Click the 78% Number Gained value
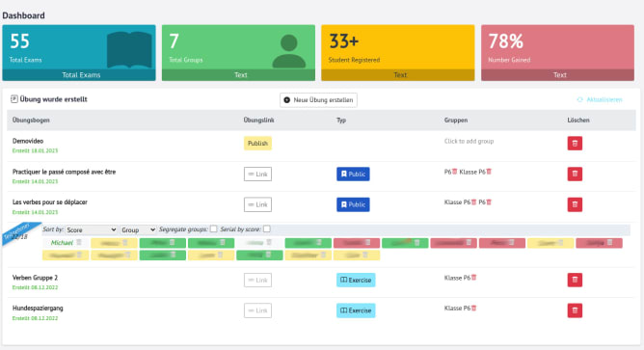Image resolution: width=644 pixels, height=350 pixels. click(505, 41)
